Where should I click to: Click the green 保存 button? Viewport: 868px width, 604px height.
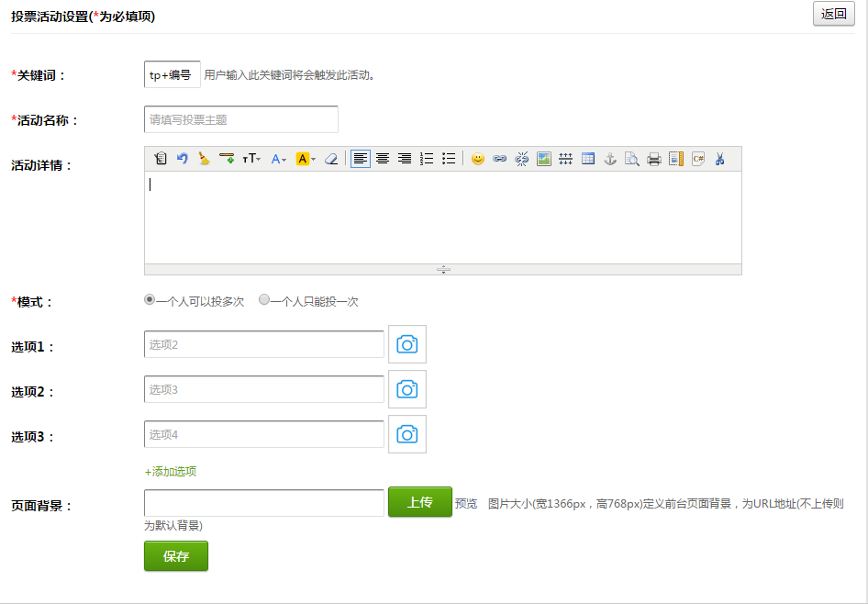[176, 556]
